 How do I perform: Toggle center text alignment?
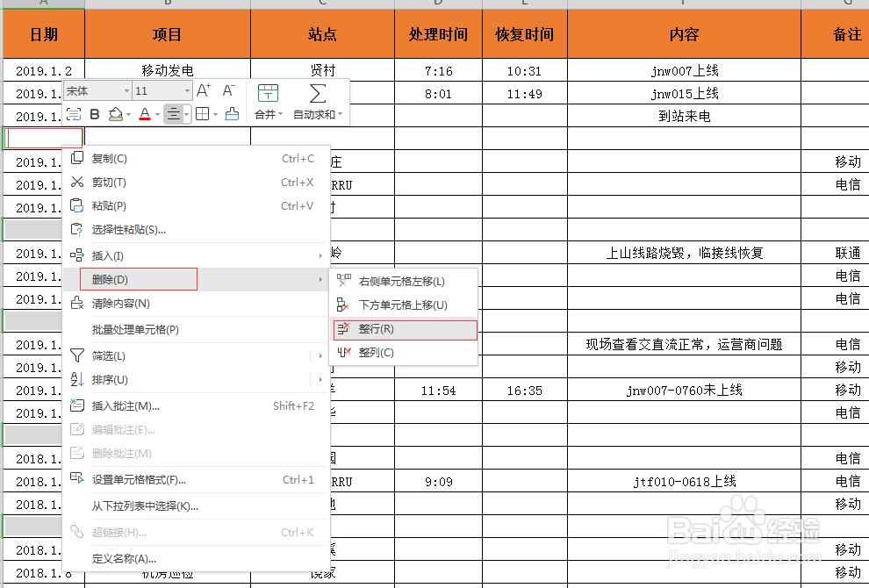pyautogui.click(x=174, y=113)
